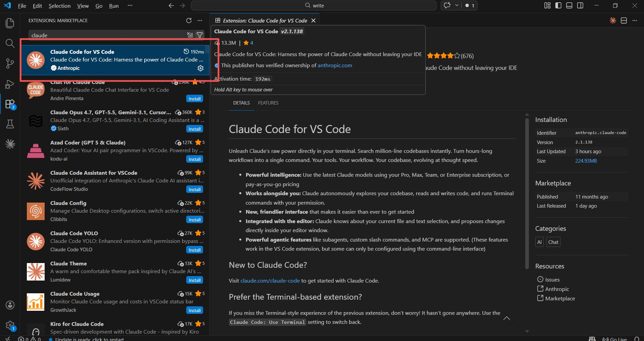Switch to the DETAILS tab
This screenshot has height=341, width=644.
pos(241,103)
